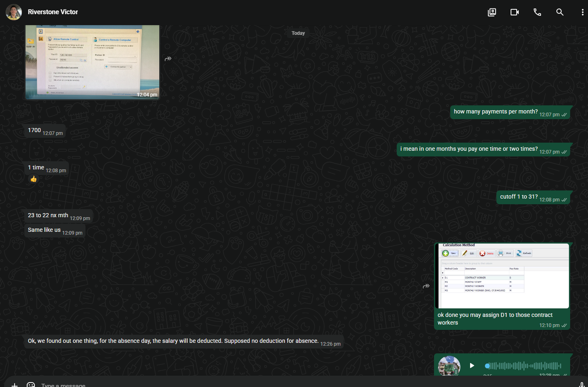Click the thumbs up reaction under '1 time'
The width and height of the screenshot is (588, 387).
pyautogui.click(x=34, y=179)
